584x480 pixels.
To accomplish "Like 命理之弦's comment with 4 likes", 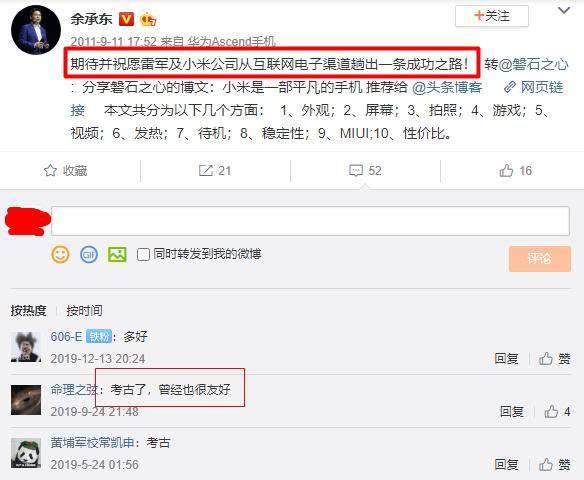I will [x=551, y=411].
